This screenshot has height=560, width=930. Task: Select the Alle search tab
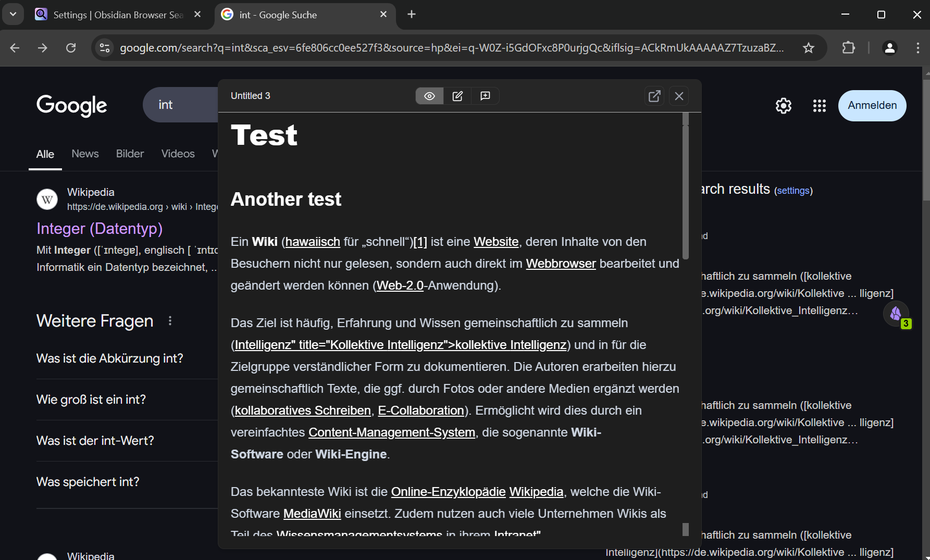coord(45,154)
